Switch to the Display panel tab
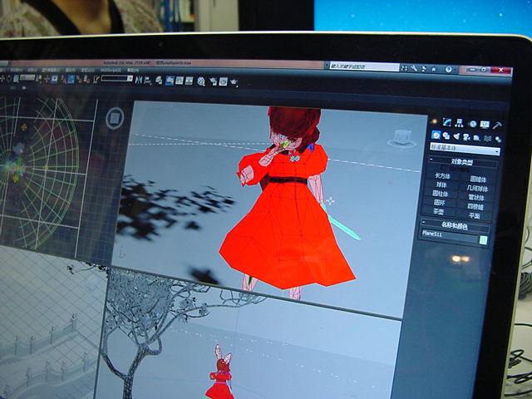This screenshot has height=399, width=532. 485,125
